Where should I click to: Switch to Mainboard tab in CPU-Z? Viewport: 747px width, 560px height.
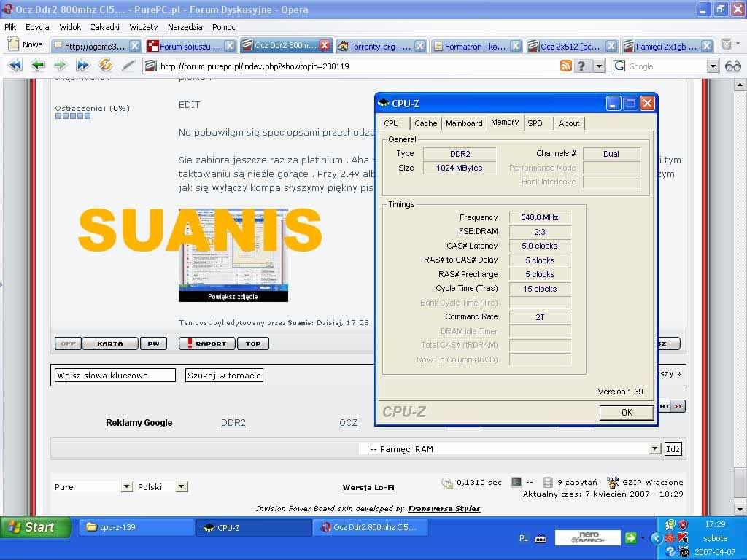coord(464,123)
